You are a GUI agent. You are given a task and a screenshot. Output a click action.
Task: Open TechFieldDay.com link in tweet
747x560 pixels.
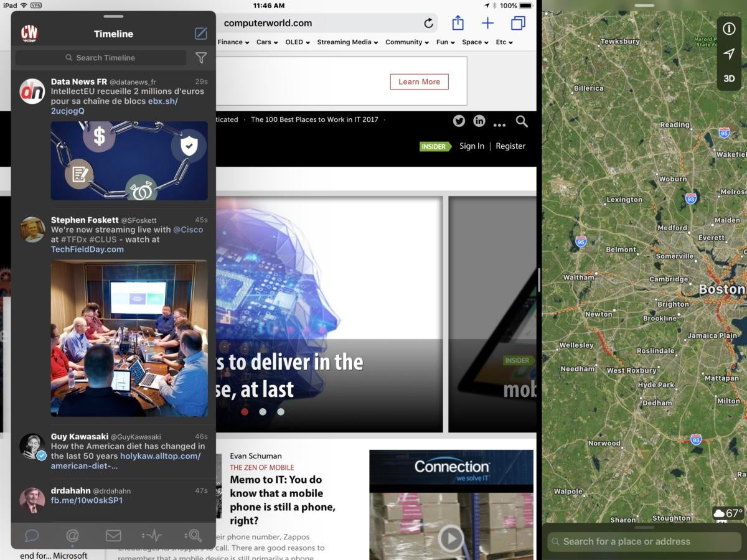click(x=87, y=250)
